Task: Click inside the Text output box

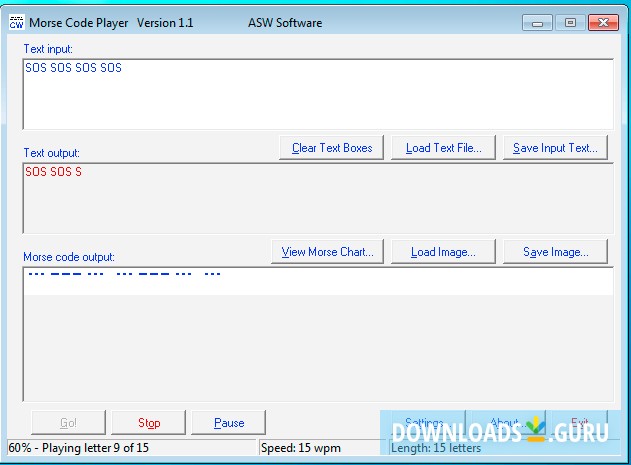Action: click(318, 198)
